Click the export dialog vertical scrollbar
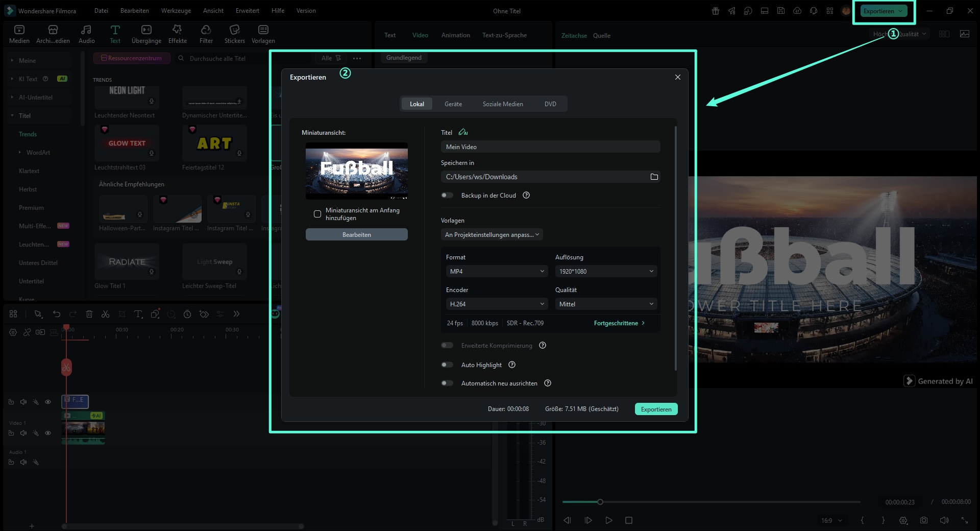 (x=676, y=248)
